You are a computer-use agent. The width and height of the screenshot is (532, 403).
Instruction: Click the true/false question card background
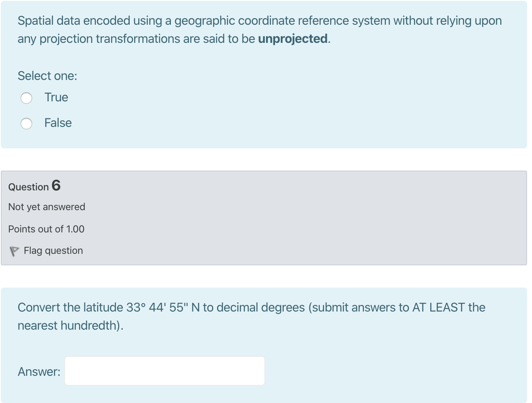[x=264, y=74]
